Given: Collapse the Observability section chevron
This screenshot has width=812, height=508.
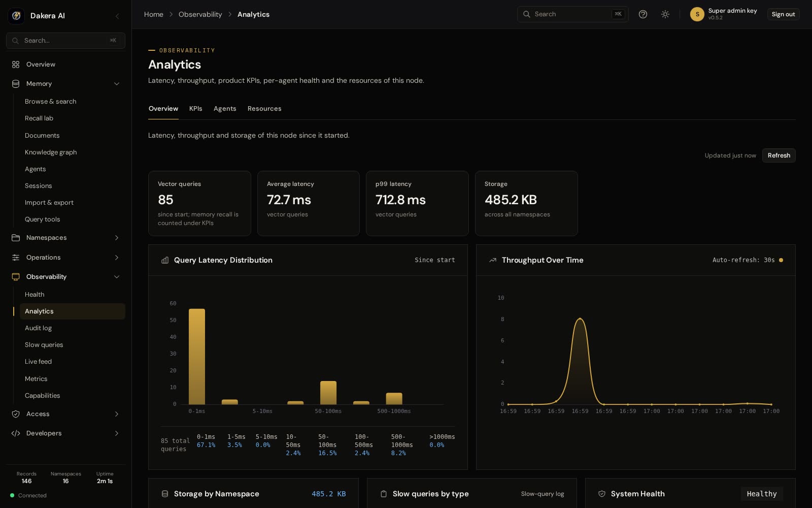Looking at the screenshot, I should coord(117,277).
